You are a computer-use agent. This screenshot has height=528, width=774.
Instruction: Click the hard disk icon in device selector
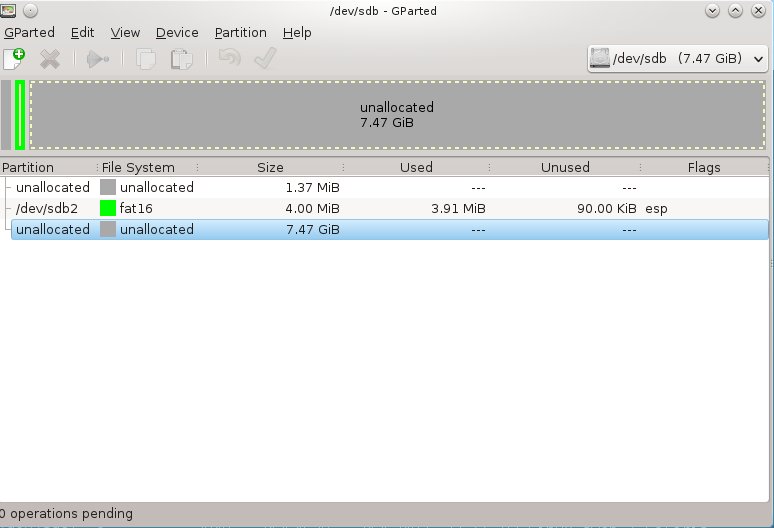pyautogui.click(x=600, y=58)
